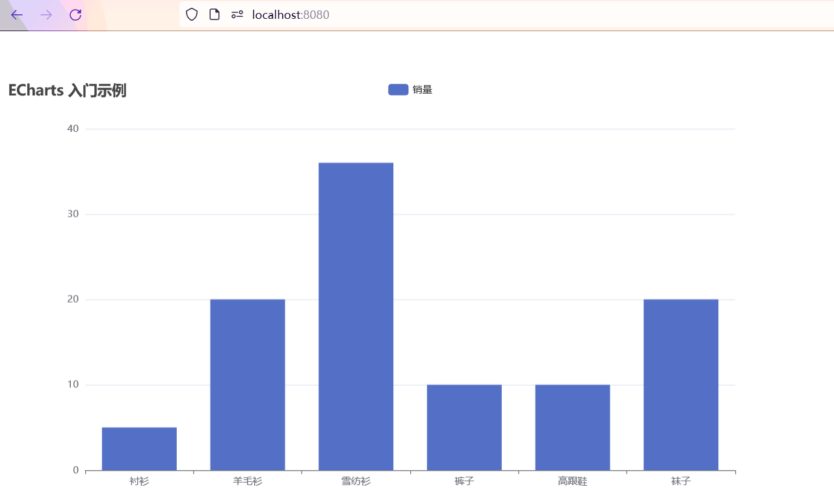Select the 裤子 bar in chart

[464, 427]
